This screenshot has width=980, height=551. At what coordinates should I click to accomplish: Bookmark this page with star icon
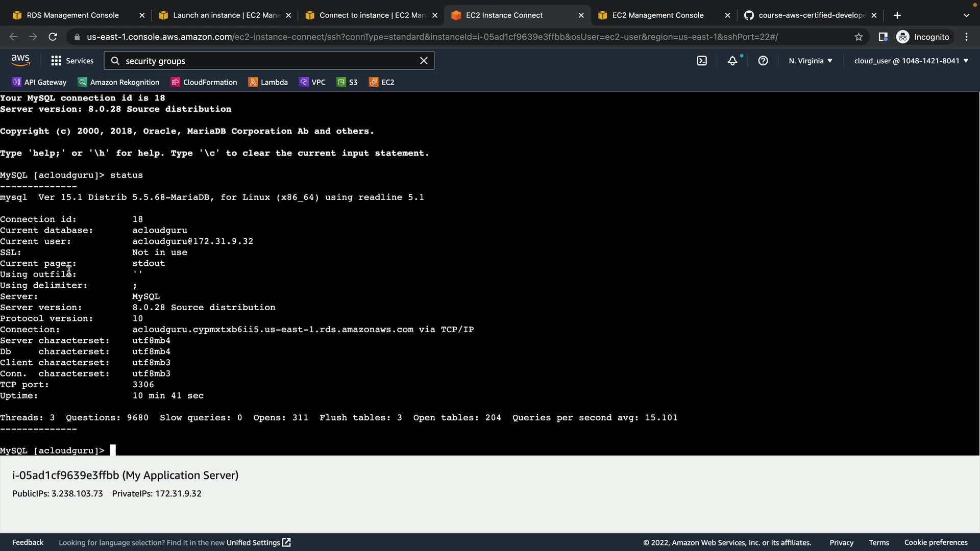tap(859, 37)
